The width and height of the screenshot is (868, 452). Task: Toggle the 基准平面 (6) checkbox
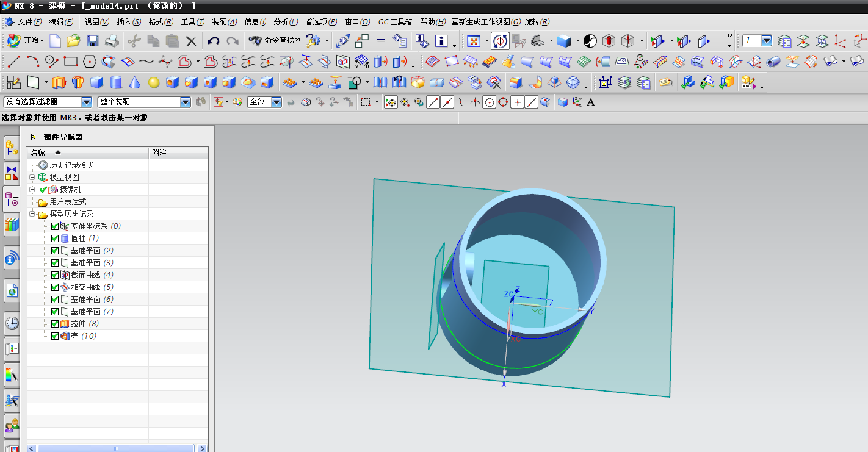(x=55, y=300)
